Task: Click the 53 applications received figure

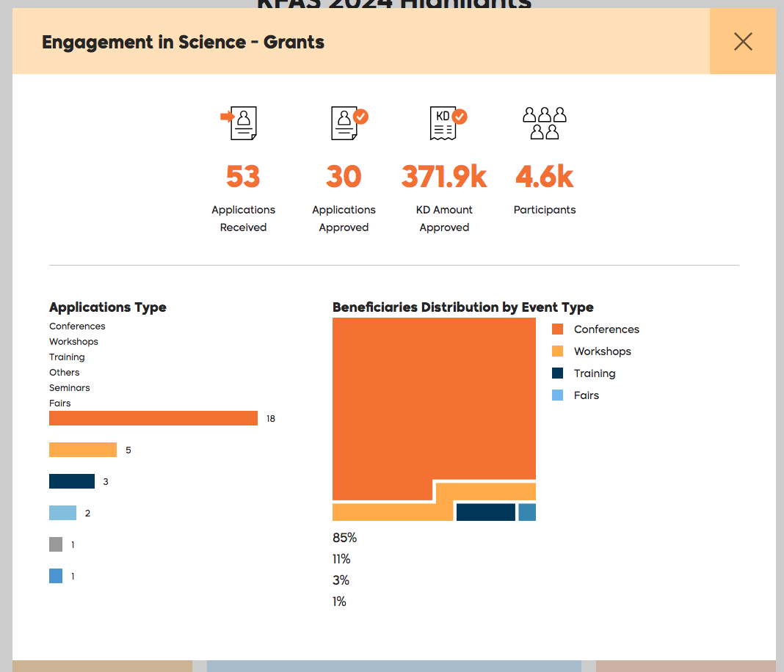Action: coord(243,176)
